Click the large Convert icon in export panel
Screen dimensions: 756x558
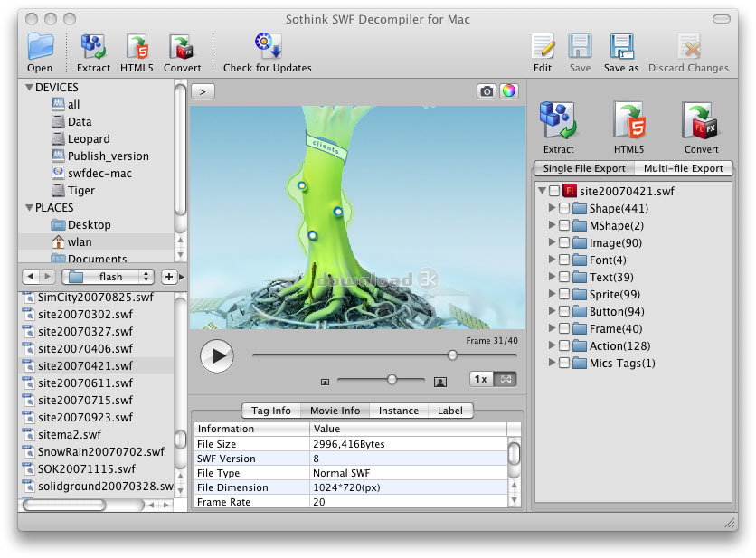pyautogui.click(x=701, y=120)
